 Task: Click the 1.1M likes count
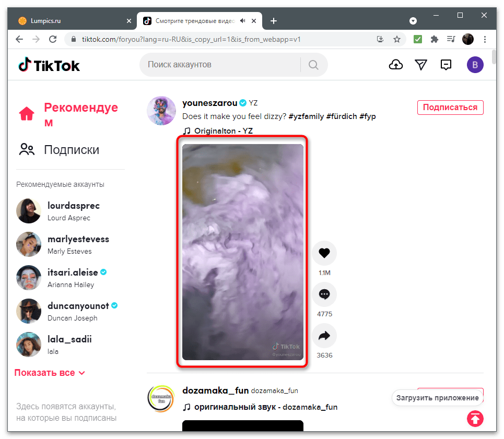tap(324, 272)
